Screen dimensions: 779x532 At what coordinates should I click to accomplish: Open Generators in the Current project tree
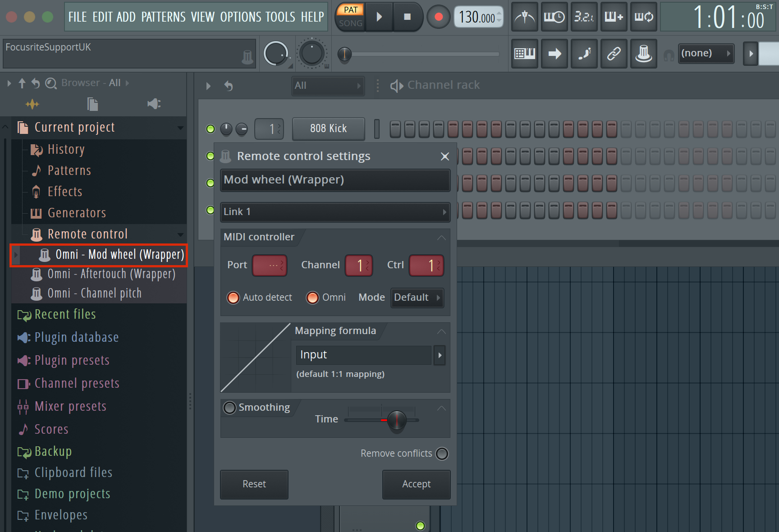coord(77,213)
